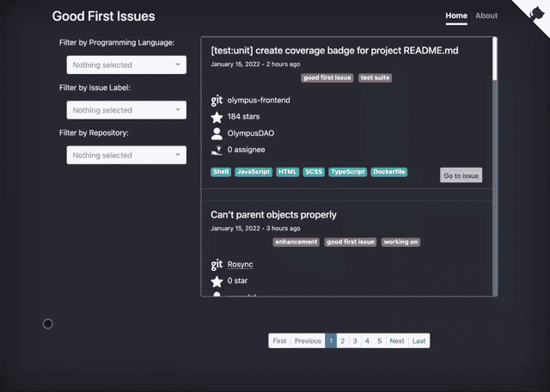The height and width of the screenshot is (392, 550).
Task: Click the assignee icon next to 0 assignee
Action: click(217, 150)
